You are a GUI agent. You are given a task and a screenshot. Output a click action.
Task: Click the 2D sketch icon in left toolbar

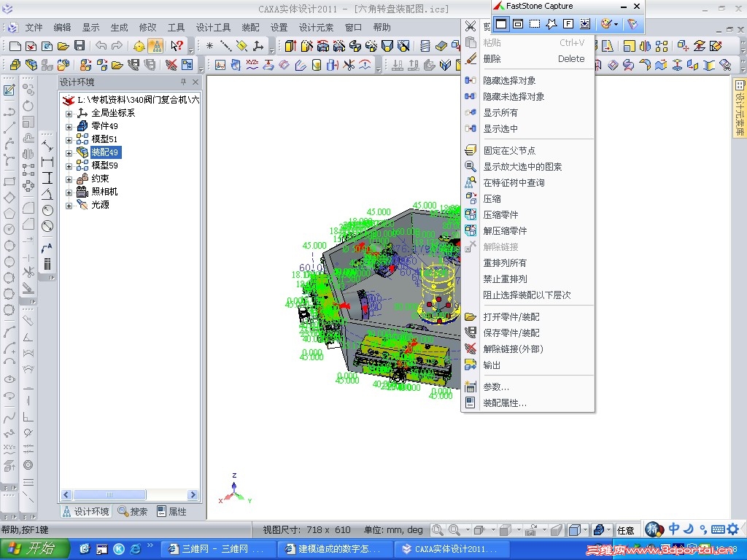pos(9,90)
